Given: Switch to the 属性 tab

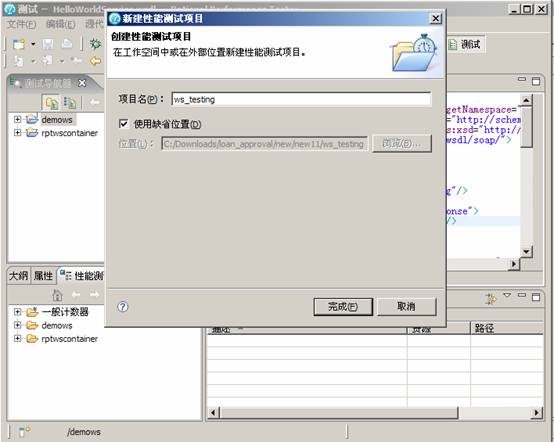Looking at the screenshot, I should 43,276.
